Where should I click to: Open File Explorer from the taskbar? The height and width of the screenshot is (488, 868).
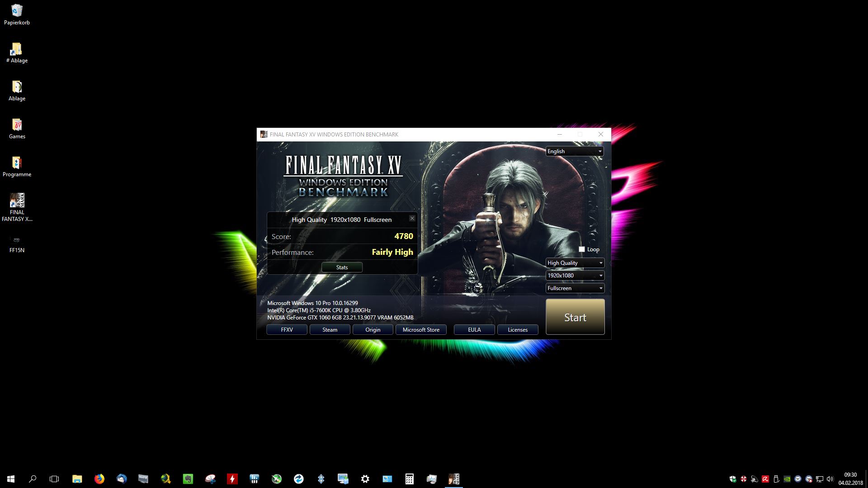pyautogui.click(x=77, y=479)
